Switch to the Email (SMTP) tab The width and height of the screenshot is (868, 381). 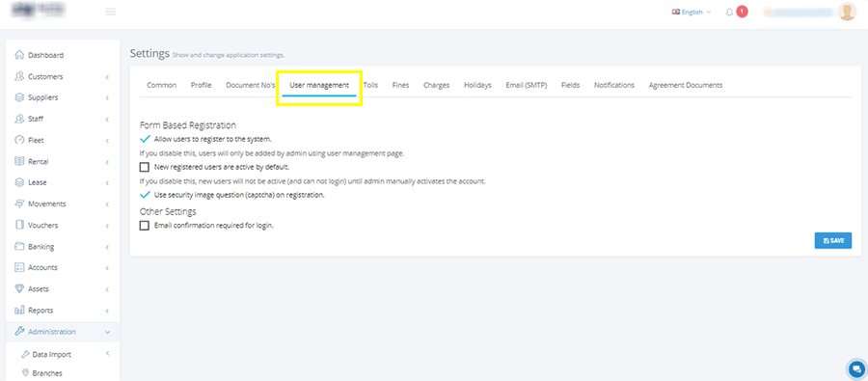pyautogui.click(x=527, y=85)
